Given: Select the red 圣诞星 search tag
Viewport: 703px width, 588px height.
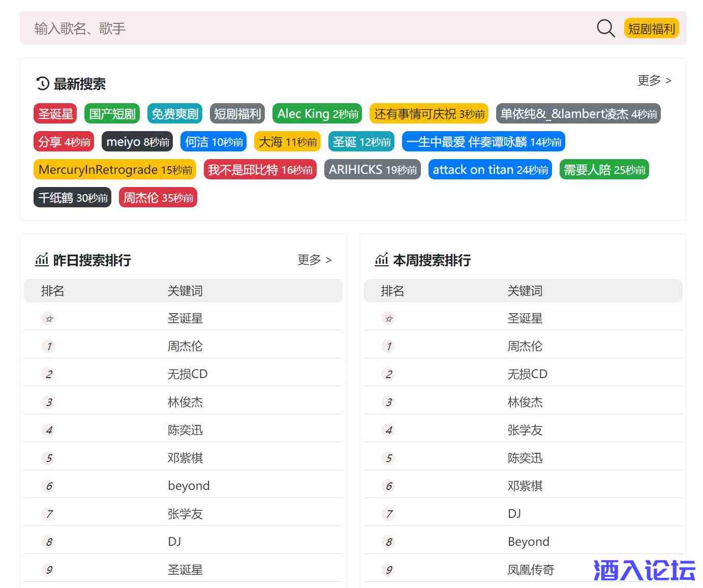Looking at the screenshot, I should pos(55,114).
